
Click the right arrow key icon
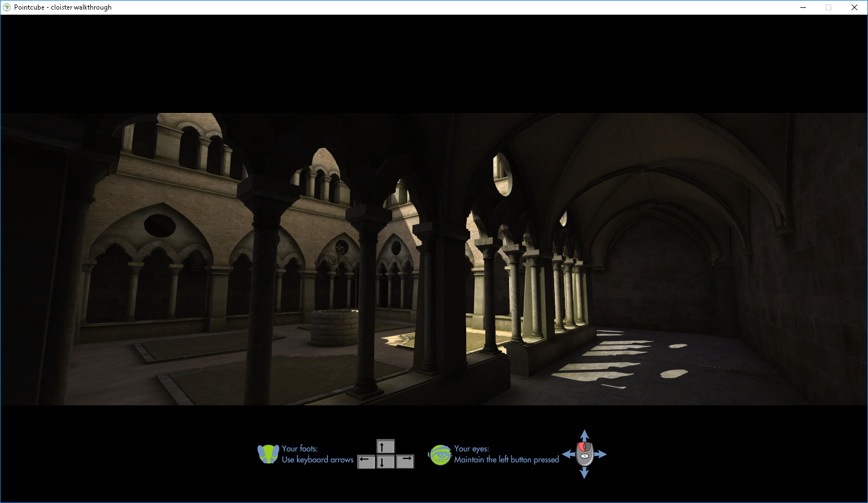point(405,461)
